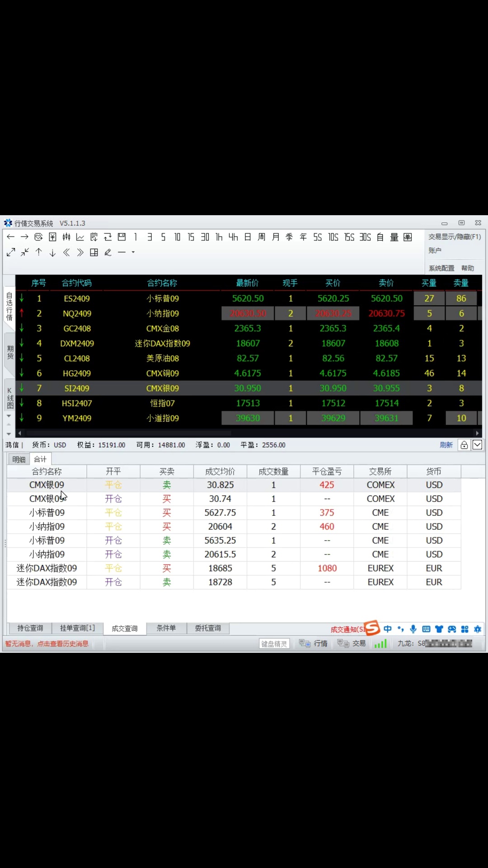The image size is (488, 868).
Task: Open the candlestick chart icon
Action: tap(66, 237)
